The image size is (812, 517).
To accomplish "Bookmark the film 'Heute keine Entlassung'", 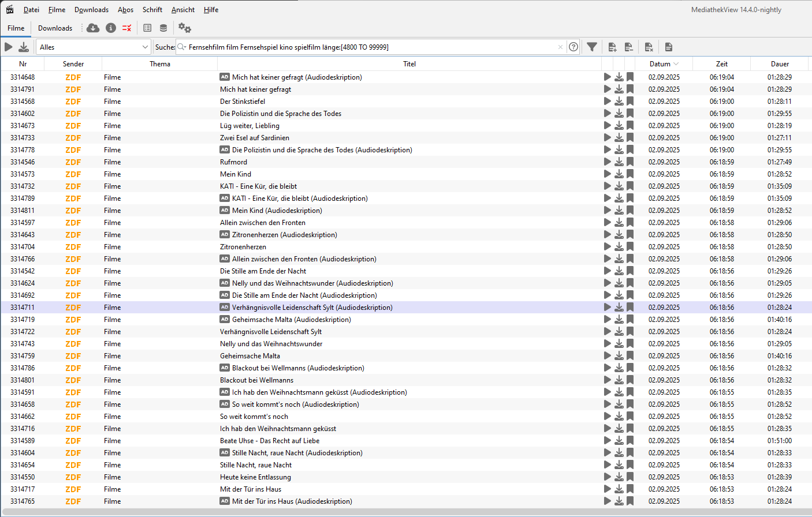I will 630,477.
